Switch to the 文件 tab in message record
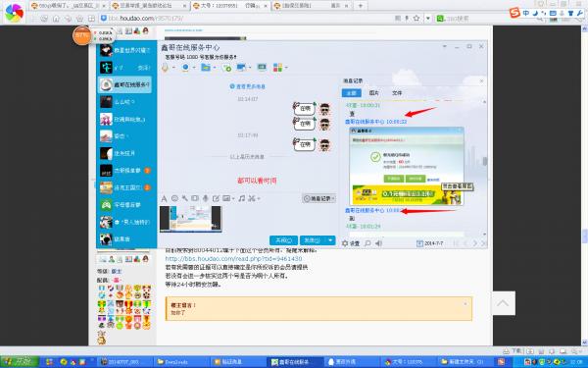The image size is (588, 368). pyautogui.click(x=397, y=93)
